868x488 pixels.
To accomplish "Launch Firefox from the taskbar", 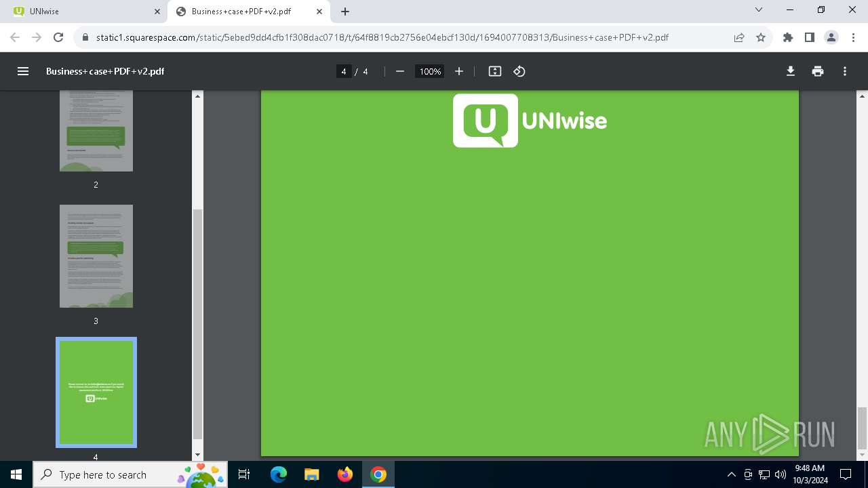I will [x=345, y=474].
